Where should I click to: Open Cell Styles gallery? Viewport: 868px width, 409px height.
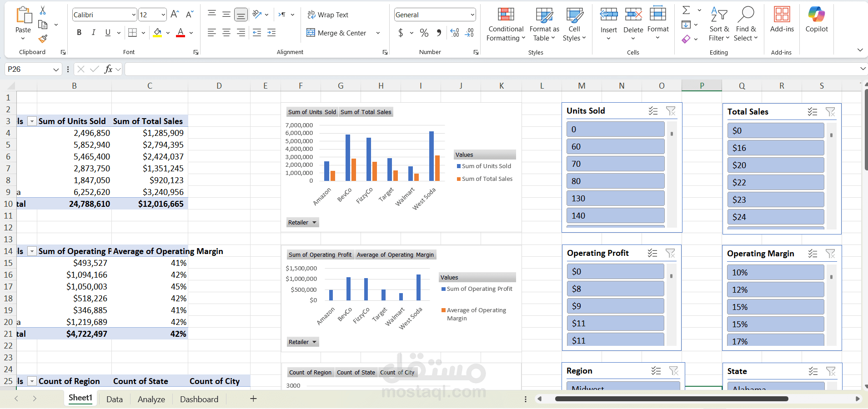tap(574, 25)
